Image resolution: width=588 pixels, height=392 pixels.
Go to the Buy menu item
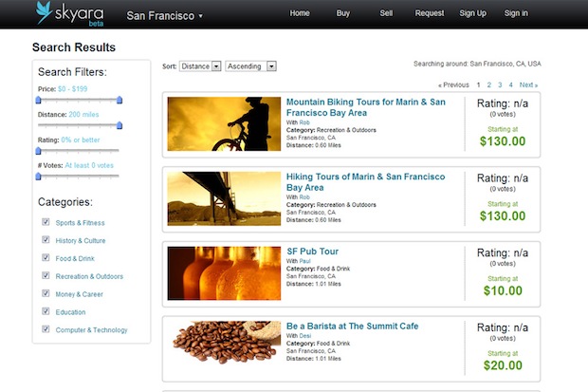(342, 13)
